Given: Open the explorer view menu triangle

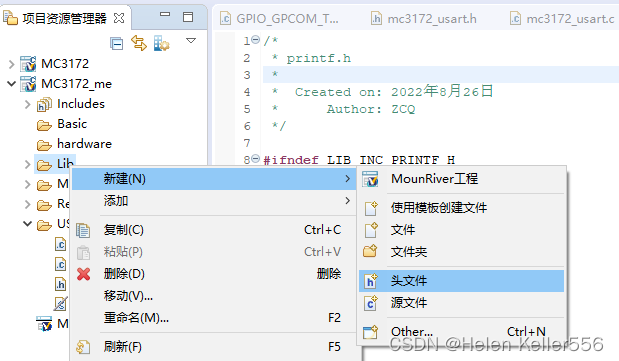Looking at the screenshot, I should (191, 40).
